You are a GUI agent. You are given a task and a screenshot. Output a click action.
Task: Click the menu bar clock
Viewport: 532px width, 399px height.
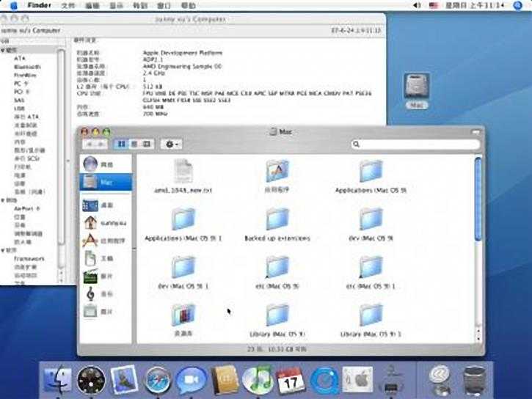pyautogui.click(x=475, y=5)
